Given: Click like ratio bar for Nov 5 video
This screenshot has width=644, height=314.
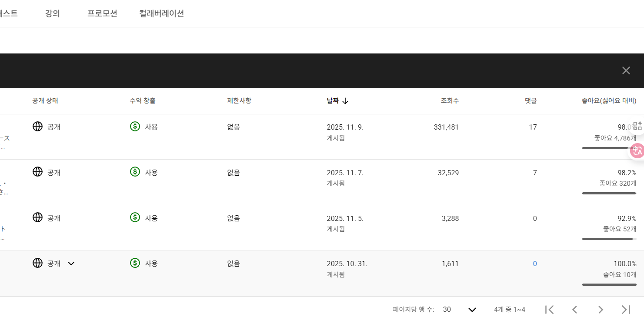Looking at the screenshot, I should (609, 239).
